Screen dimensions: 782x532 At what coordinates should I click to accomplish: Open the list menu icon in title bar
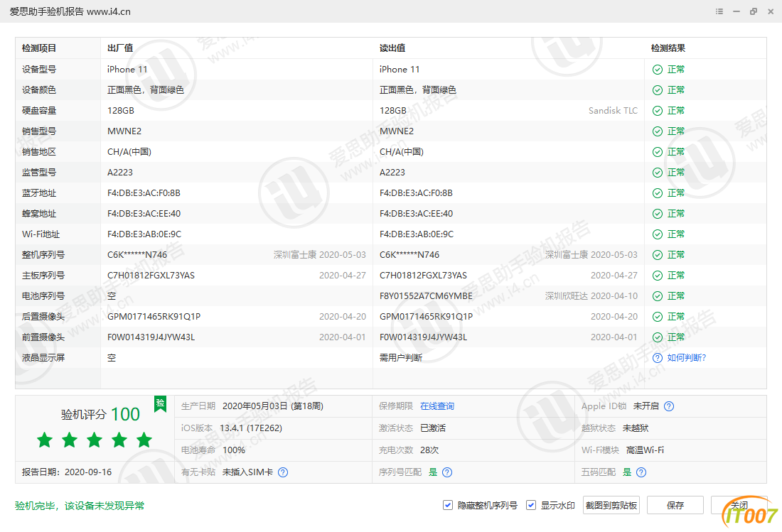click(x=719, y=11)
